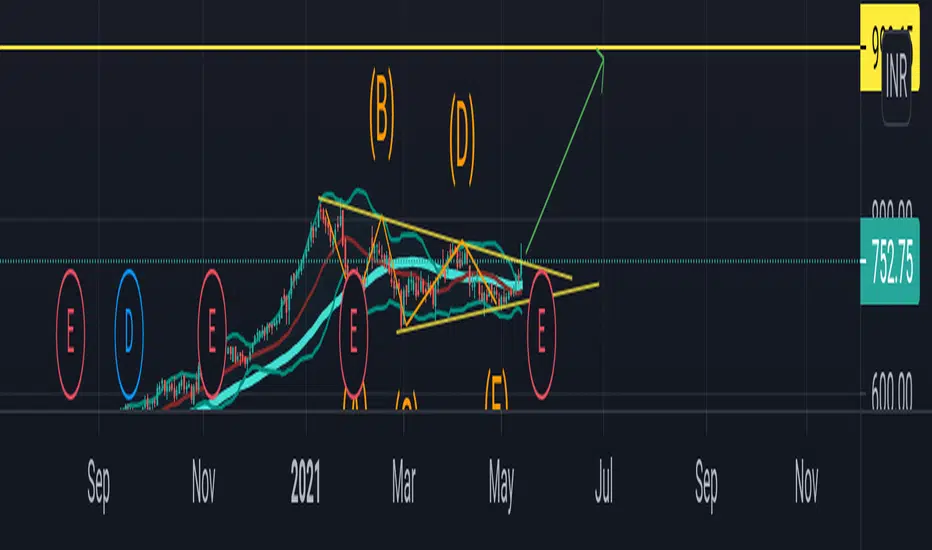Select the orange (E) wave label near the bottom
Viewport: 932px width, 550px height.
[x=497, y=389]
